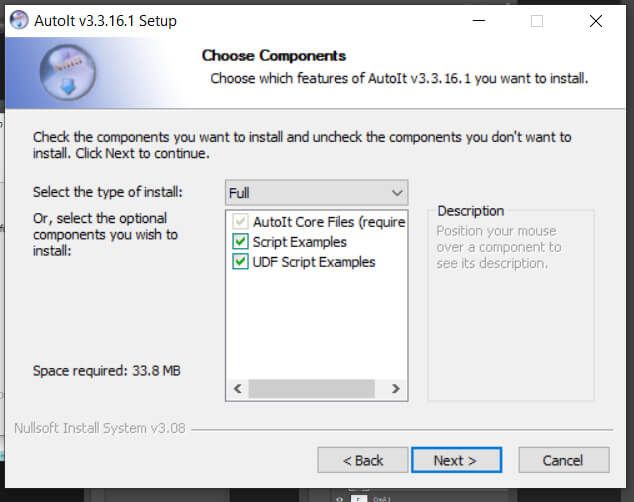Select the UDF Script Examples list item label
This screenshot has width=634, height=502.
[314, 262]
